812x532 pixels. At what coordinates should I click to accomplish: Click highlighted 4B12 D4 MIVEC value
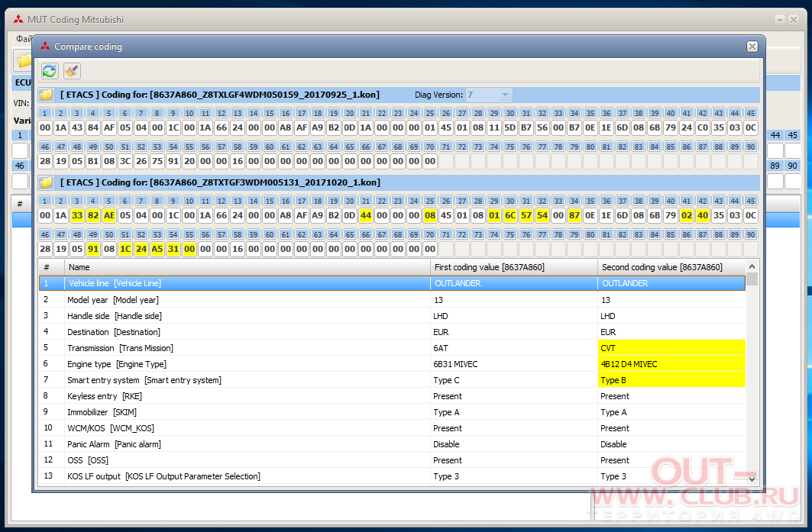pyautogui.click(x=671, y=364)
